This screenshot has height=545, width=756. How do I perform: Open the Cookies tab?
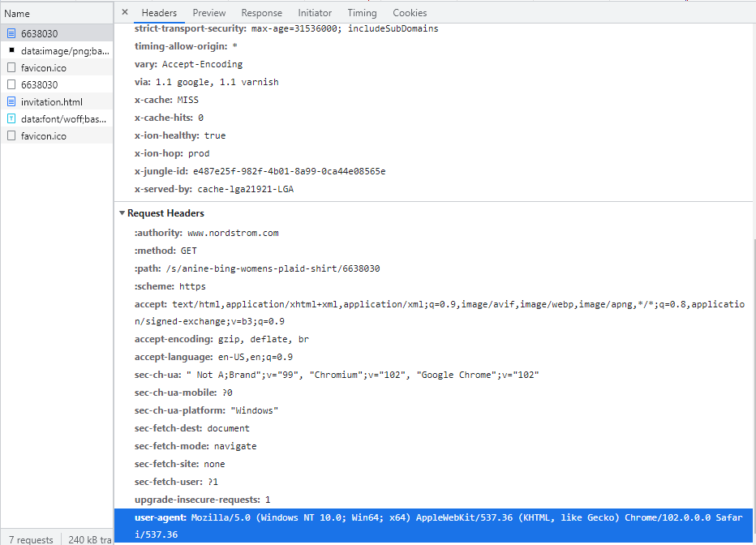pos(410,13)
